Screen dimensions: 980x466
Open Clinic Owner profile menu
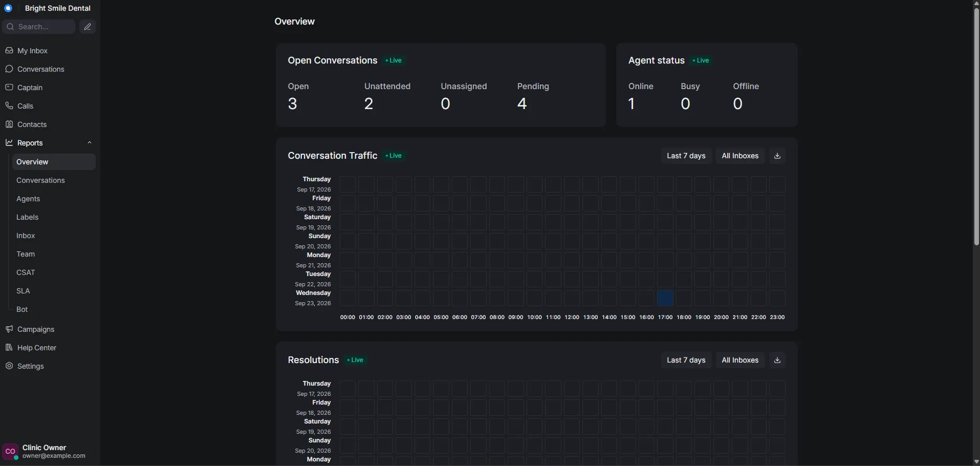pyautogui.click(x=49, y=452)
